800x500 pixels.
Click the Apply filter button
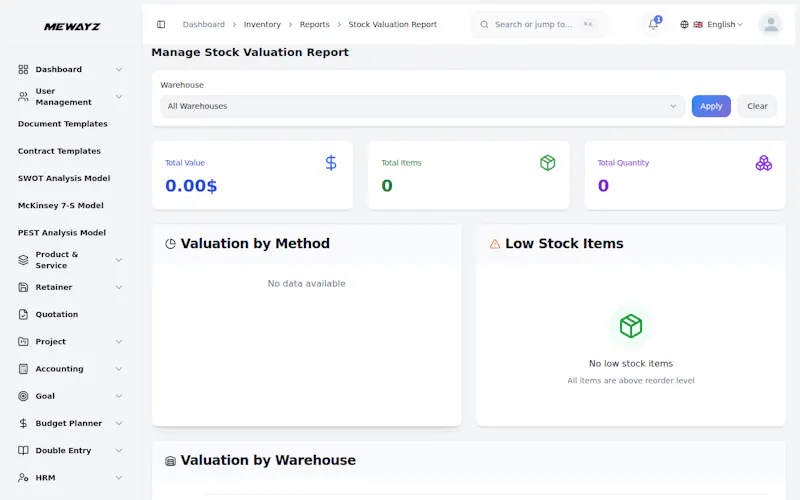coord(711,106)
